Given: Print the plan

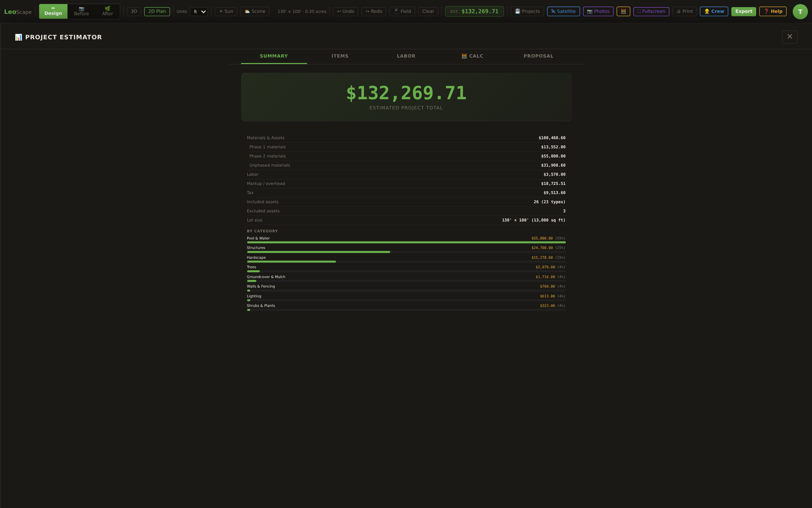Looking at the screenshot, I should coord(684,12).
